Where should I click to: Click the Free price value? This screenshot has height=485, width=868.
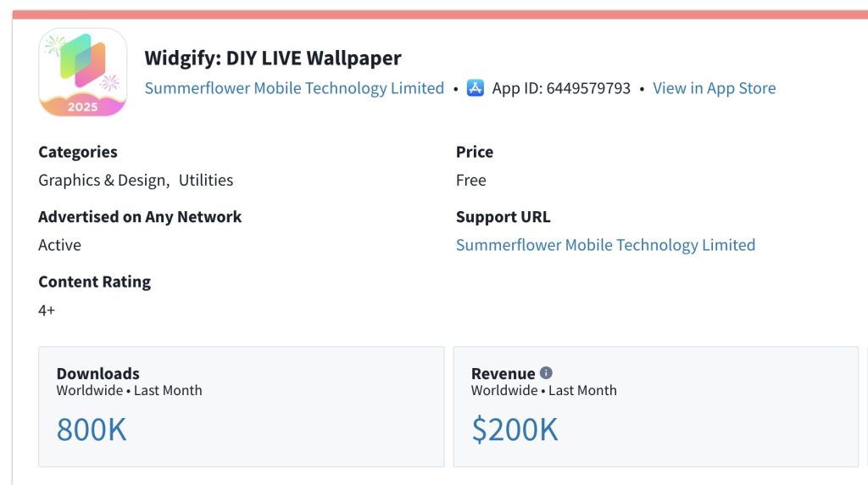coord(471,180)
